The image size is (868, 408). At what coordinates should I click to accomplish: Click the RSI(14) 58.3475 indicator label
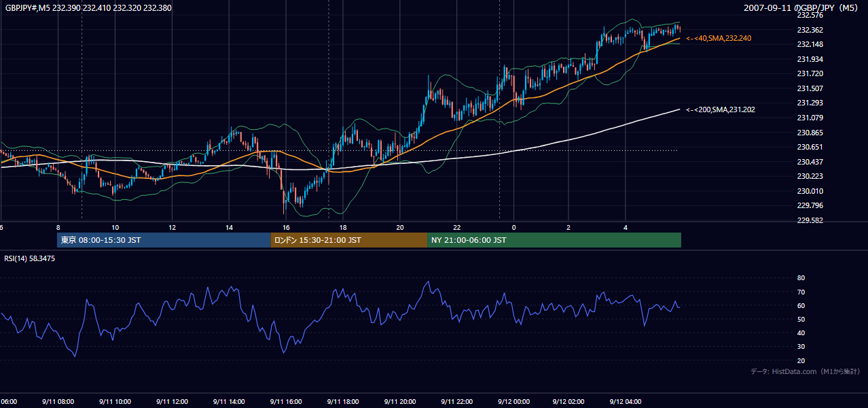[x=30, y=258]
